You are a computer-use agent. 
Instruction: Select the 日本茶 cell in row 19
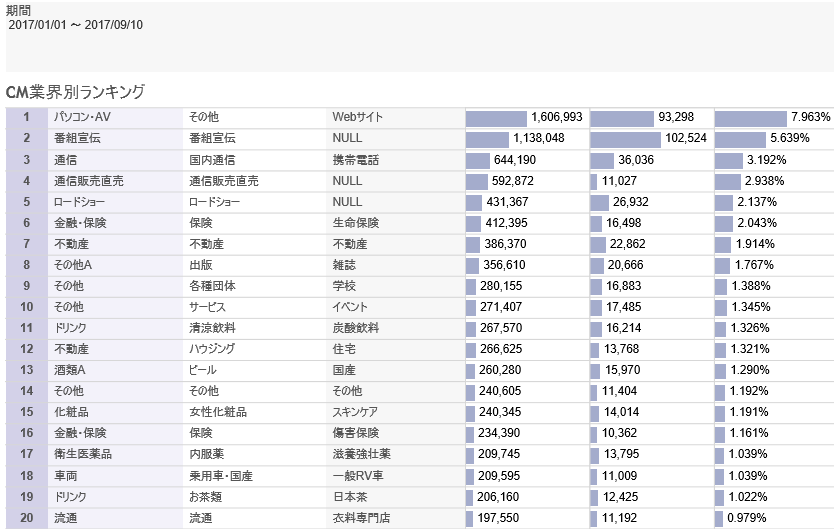pos(350,496)
